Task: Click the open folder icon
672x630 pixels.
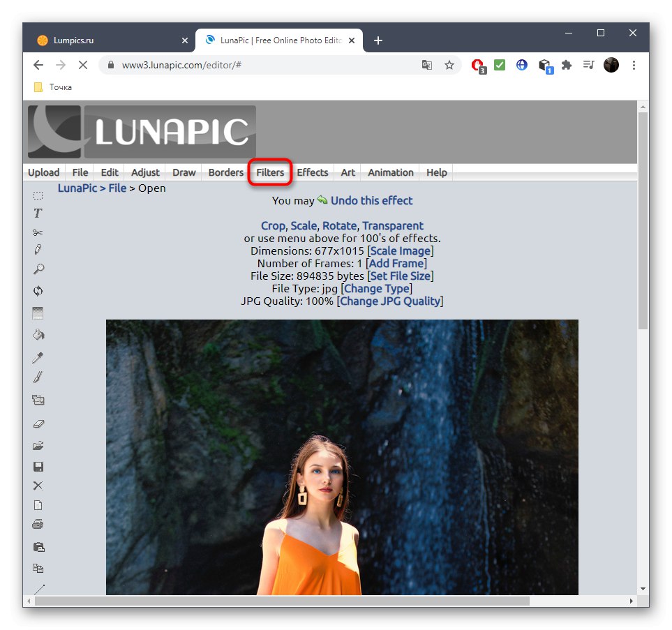Action: tap(38, 446)
